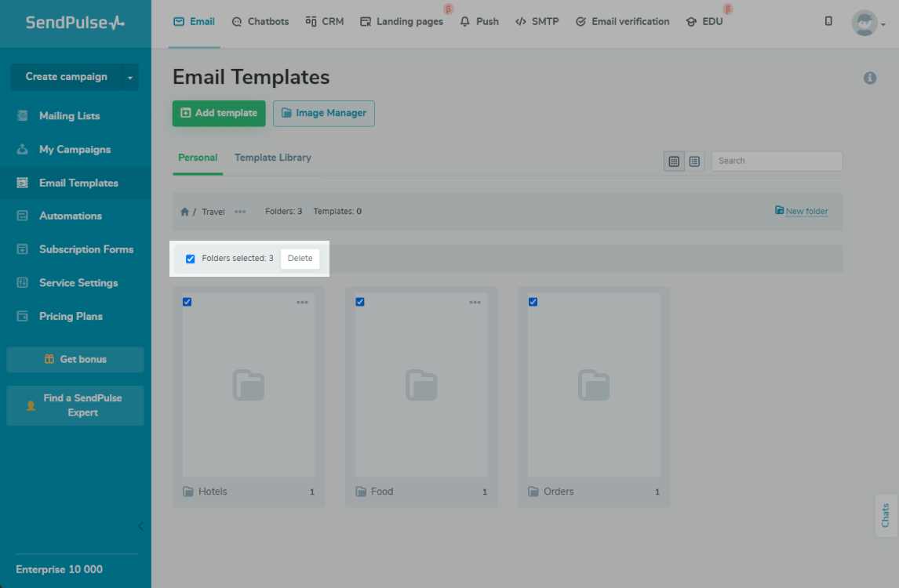Open Automations in sidebar
899x588 pixels.
tap(71, 216)
